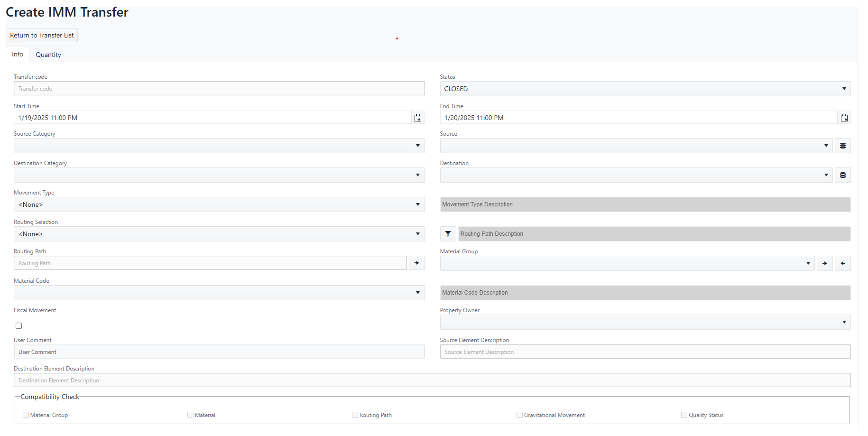Image resolution: width=868 pixels, height=436 pixels.
Task: Enable the Fiscal Movement checkbox
Action: coord(18,325)
